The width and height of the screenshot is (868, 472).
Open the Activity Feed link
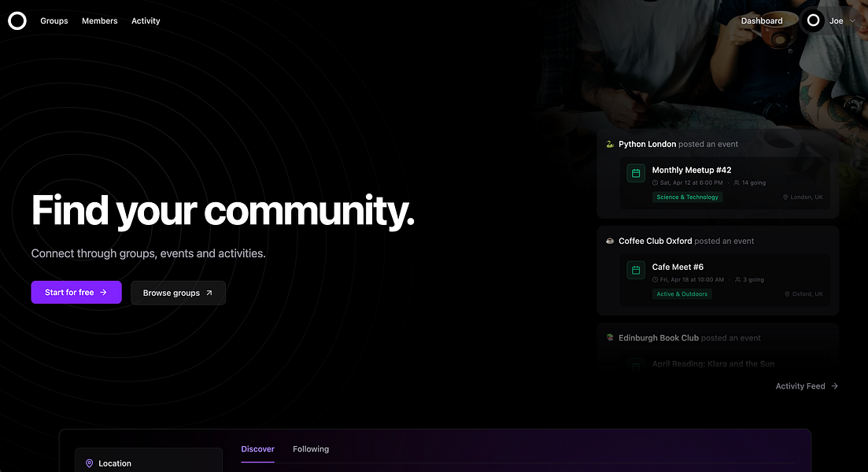point(807,386)
